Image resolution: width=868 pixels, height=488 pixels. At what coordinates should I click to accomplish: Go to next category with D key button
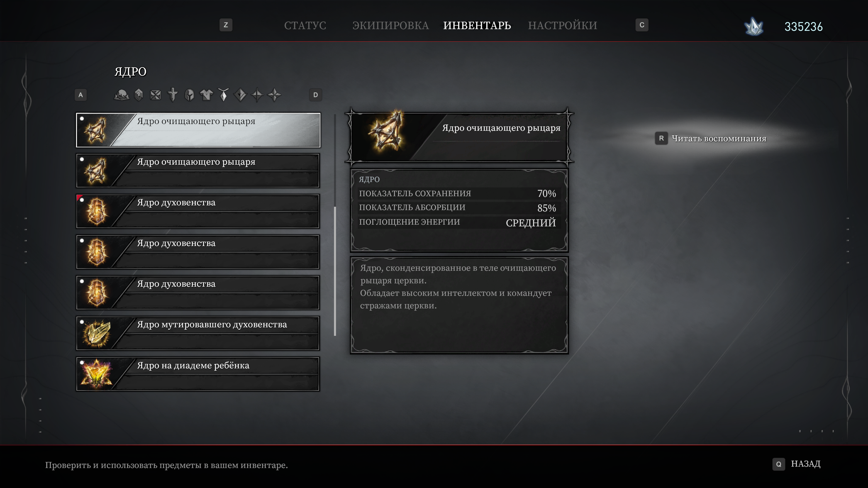pyautogui.click(x=315, y=95)
